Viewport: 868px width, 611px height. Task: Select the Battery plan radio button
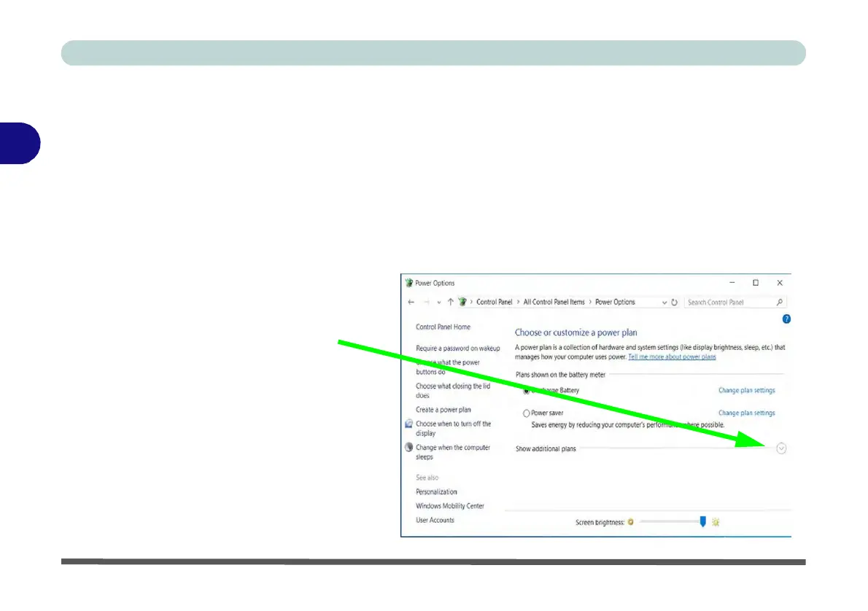pos(526,391)
